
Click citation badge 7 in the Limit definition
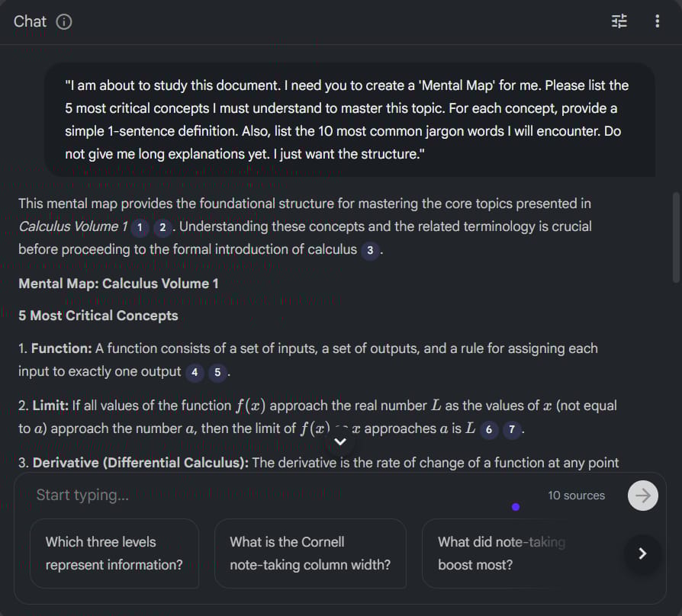pos(512,430)
